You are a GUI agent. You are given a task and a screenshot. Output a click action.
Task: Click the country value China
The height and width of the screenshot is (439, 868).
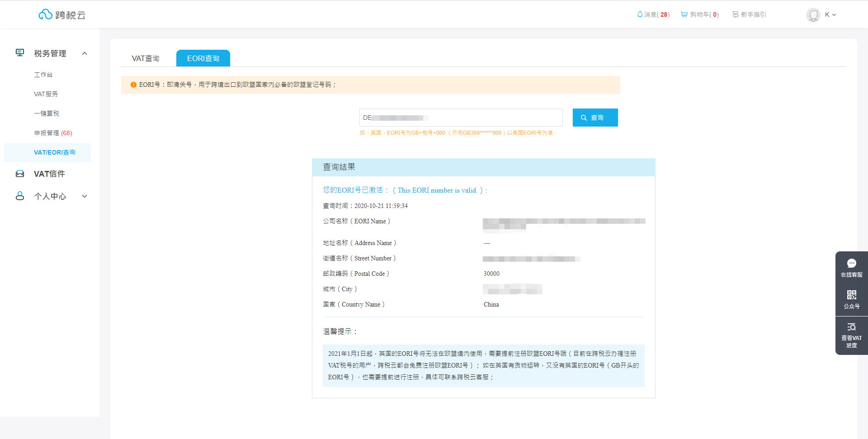(491, 304)
